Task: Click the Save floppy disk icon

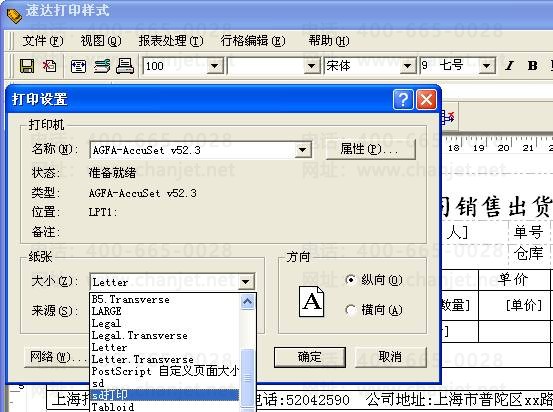Action: (x=27, y=66)
